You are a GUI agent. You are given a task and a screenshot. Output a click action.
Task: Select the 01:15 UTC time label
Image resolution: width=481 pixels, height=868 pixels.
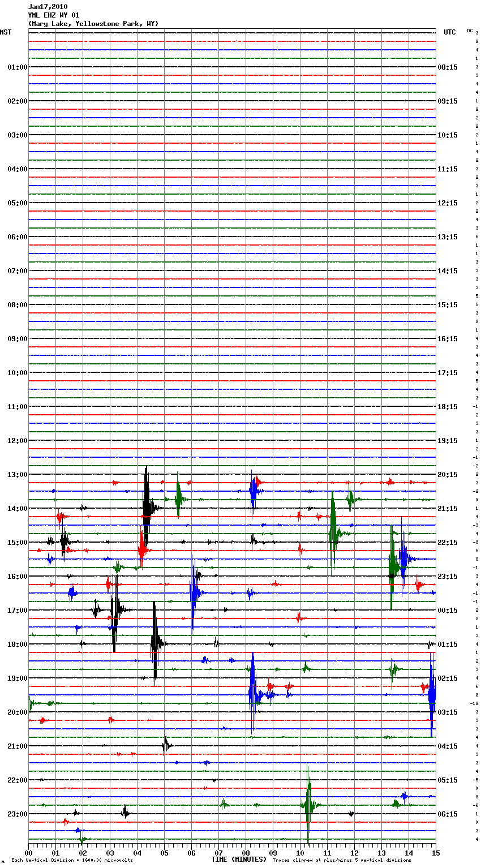pyautogui.click(x=448, y=644)
